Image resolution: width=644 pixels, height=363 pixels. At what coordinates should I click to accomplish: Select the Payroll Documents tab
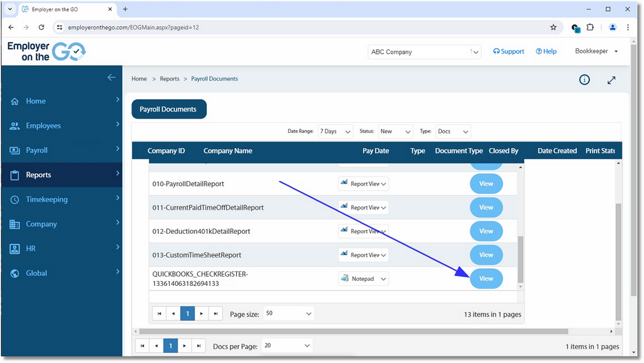[169, 108]
